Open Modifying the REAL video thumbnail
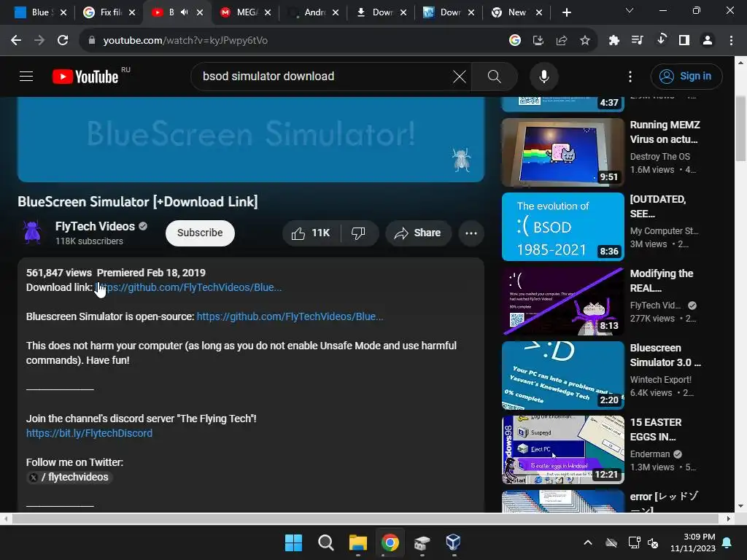This screenshot has height=560, width=747. (562, 301)
